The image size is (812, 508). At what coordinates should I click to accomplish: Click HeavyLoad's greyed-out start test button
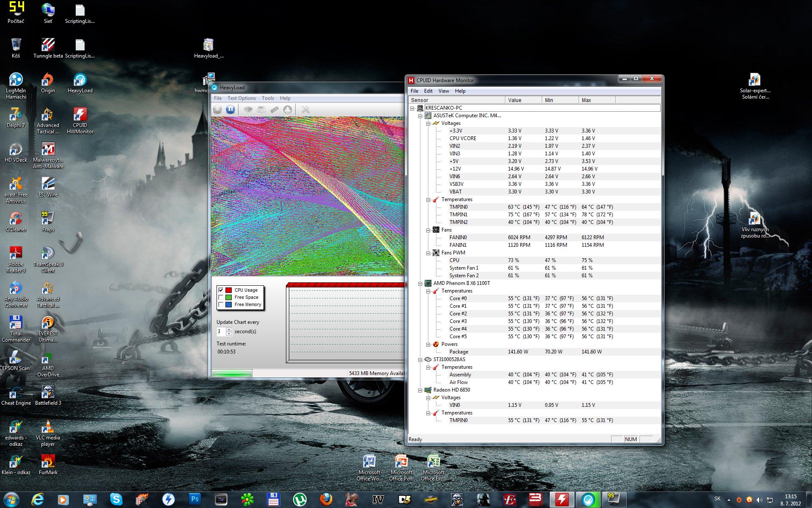pyautogui.click(x=217, y=110)
